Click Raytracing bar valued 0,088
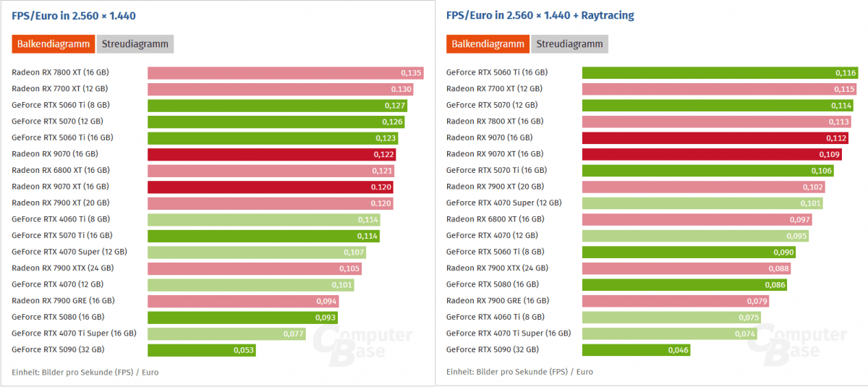868x387 pixels. click(x=687, y=268)
